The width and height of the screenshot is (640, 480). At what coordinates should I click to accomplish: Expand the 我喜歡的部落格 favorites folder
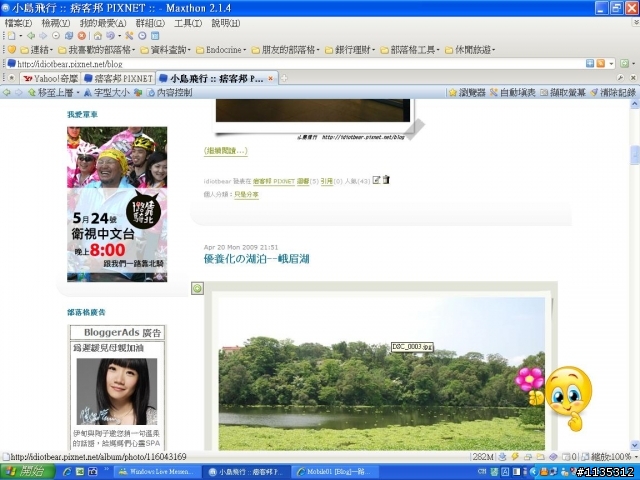pyautogui.click(x=97, y=50)
